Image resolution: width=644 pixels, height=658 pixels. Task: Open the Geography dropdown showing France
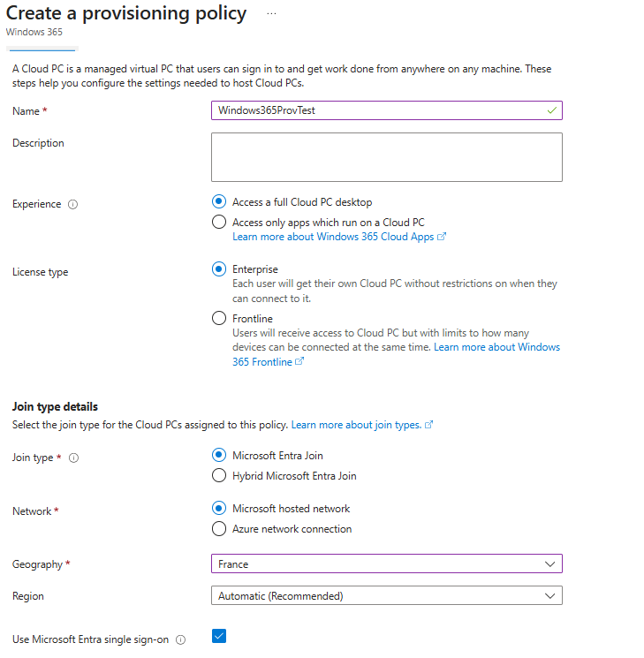pyautogui.click(x=386, y=563)
